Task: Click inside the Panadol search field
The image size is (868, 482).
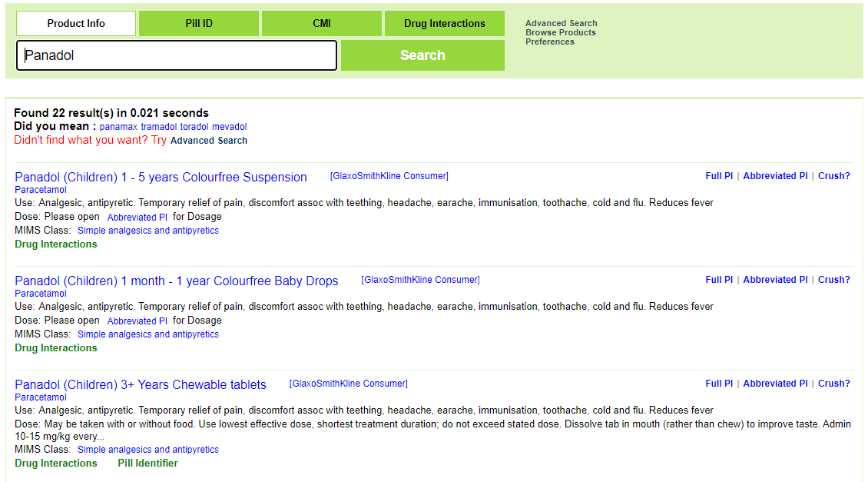Action: [177, 55]
